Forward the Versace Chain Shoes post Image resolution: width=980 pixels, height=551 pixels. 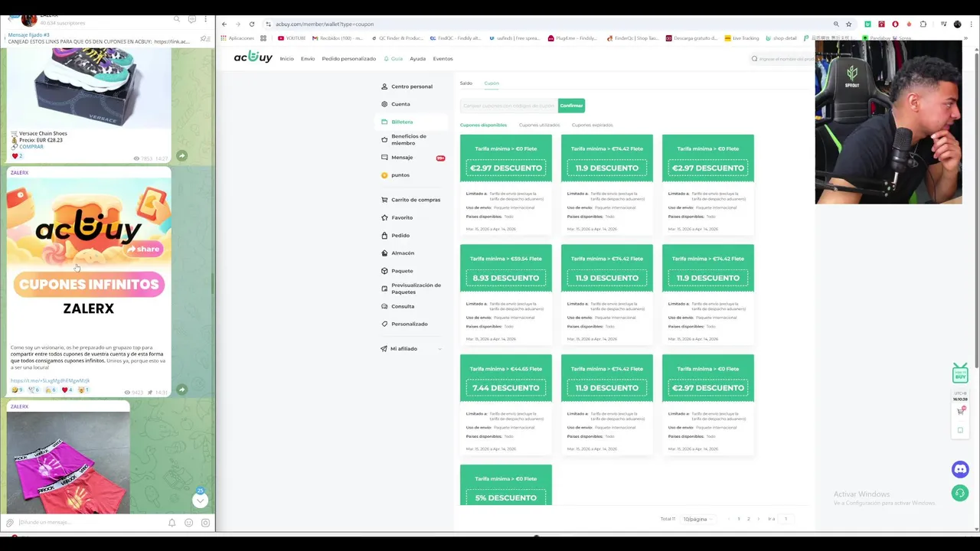[x=181, y=156]
